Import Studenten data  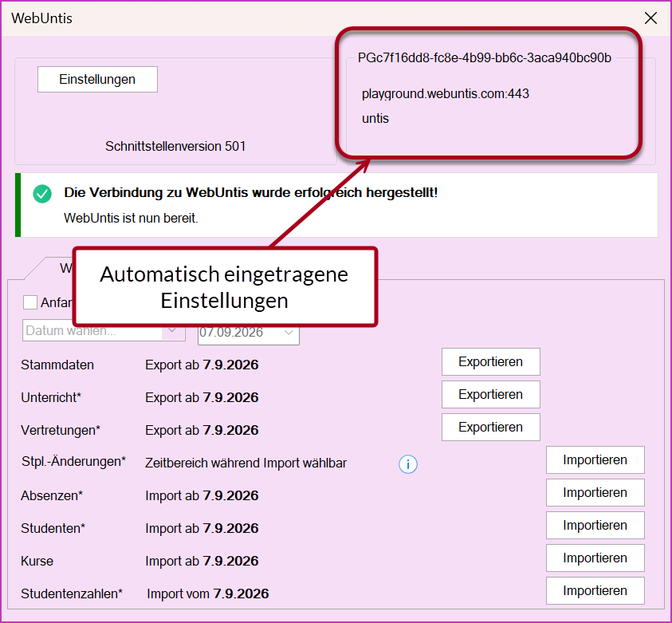(x=595, y=525)
